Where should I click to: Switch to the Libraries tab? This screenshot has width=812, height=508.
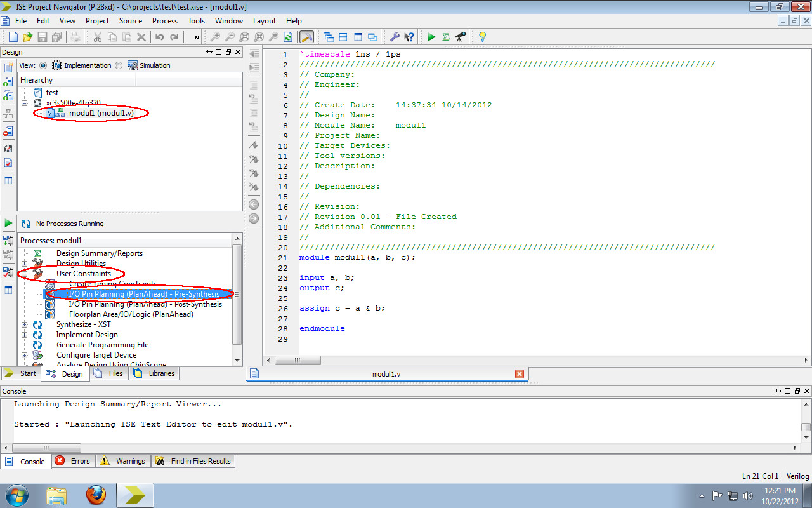coord(154,373)
